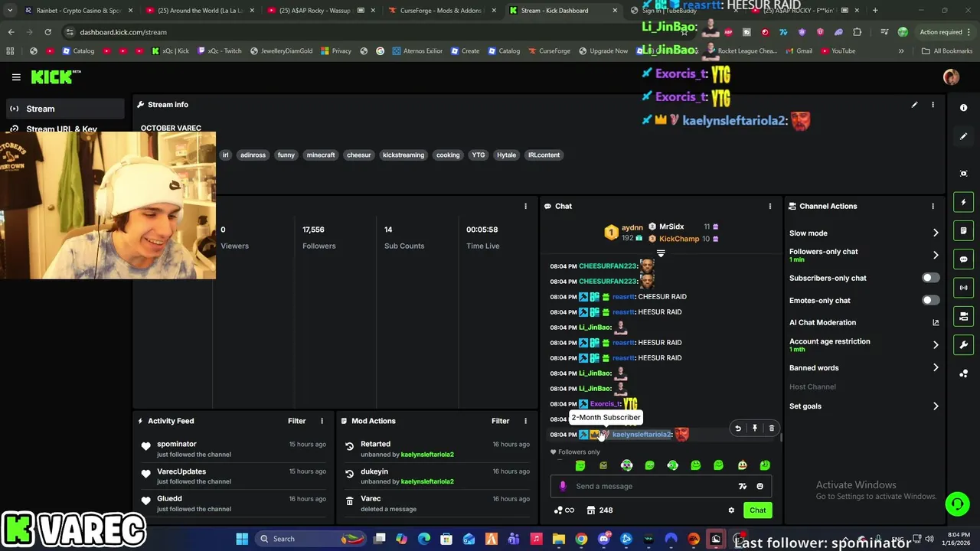The width and height of the screenshot is (980, 551).
Task: Open chat settings gear icon
Action: 731,510
